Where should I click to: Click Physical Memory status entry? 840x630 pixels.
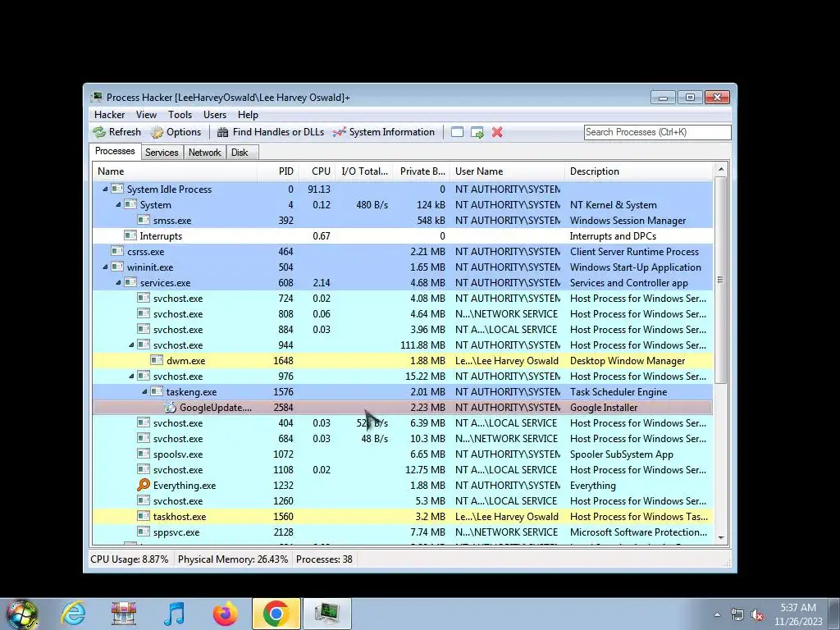(x=232, y=559)
